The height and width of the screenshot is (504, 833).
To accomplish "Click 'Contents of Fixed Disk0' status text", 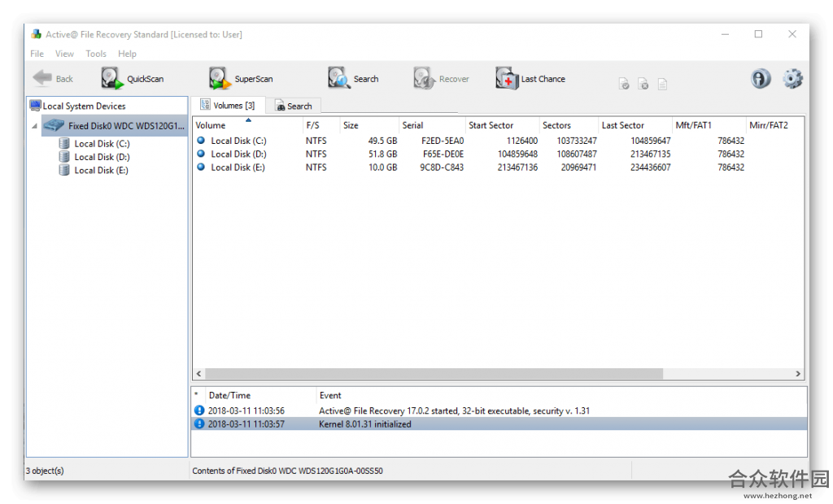I will click(x=287, y=471).
